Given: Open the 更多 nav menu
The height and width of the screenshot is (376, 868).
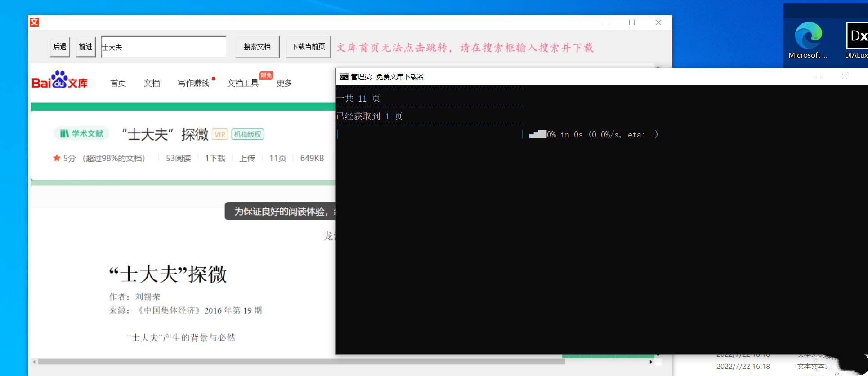Looking at the screenshot, I should coord(284,83).
